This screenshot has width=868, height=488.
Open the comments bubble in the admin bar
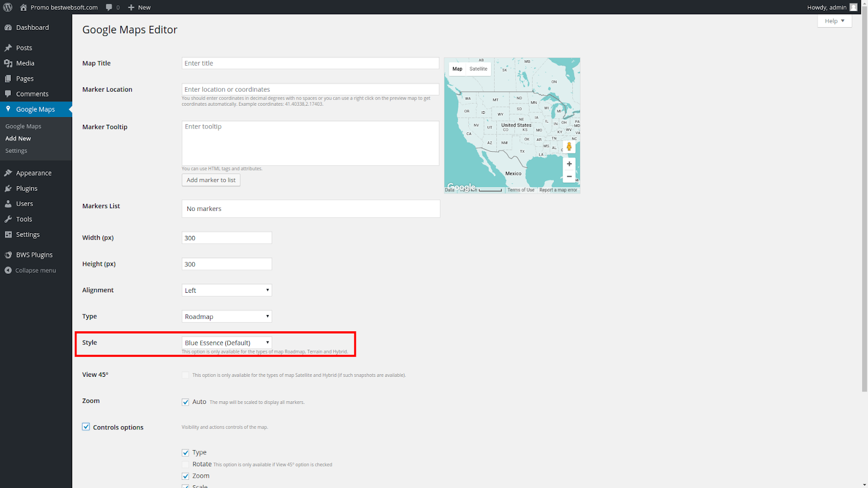pos(112,7)
